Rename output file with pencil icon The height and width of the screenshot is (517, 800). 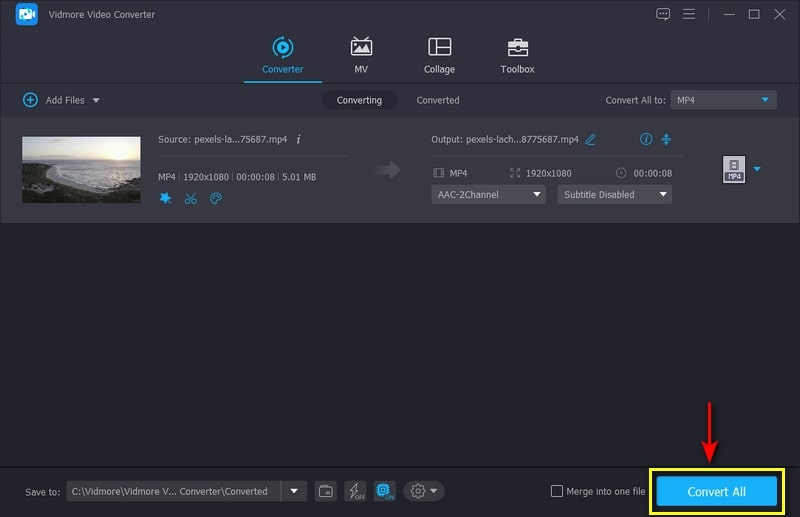click(591, 139)
